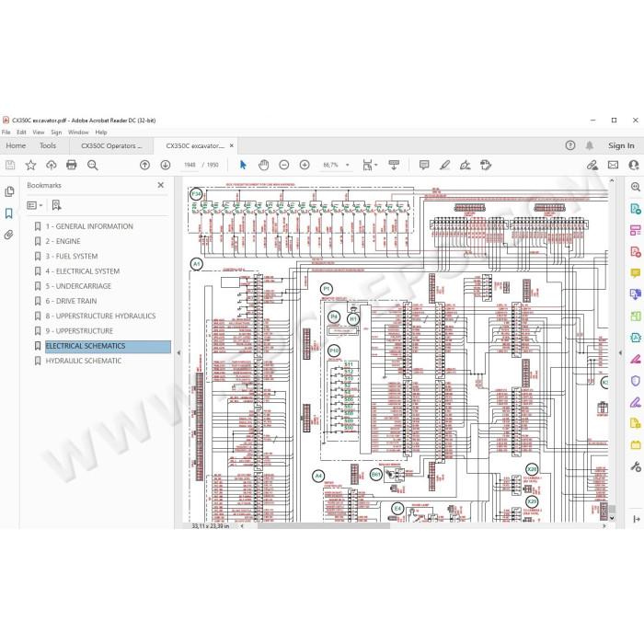Viewport: 644px width, 644px height.
Task: Open the Window menu
Action: point(78,132)
